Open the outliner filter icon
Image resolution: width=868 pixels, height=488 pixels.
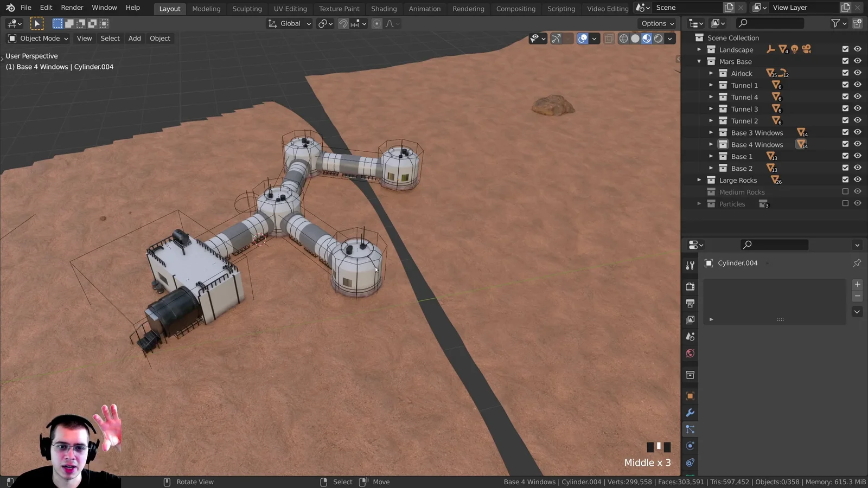pyautogui.click(x=836, y=23)
